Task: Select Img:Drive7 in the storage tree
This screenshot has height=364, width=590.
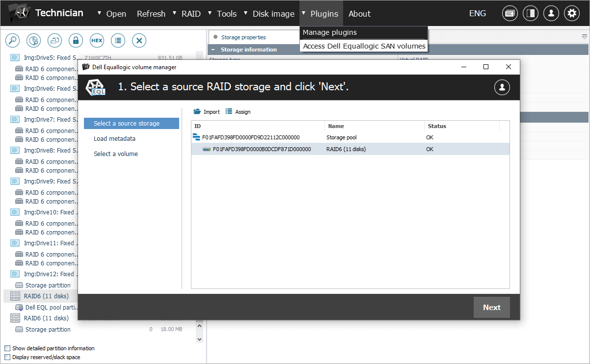Action: (x=51, y=120)
